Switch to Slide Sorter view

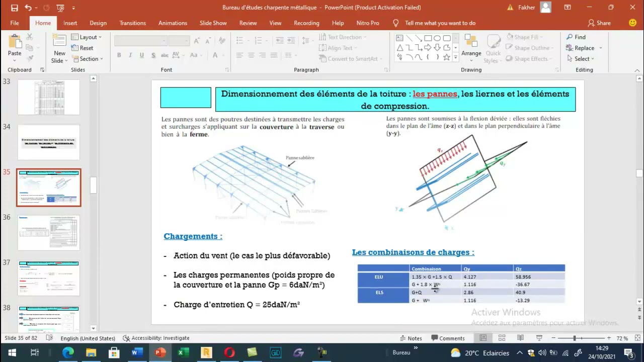(502, 338)
